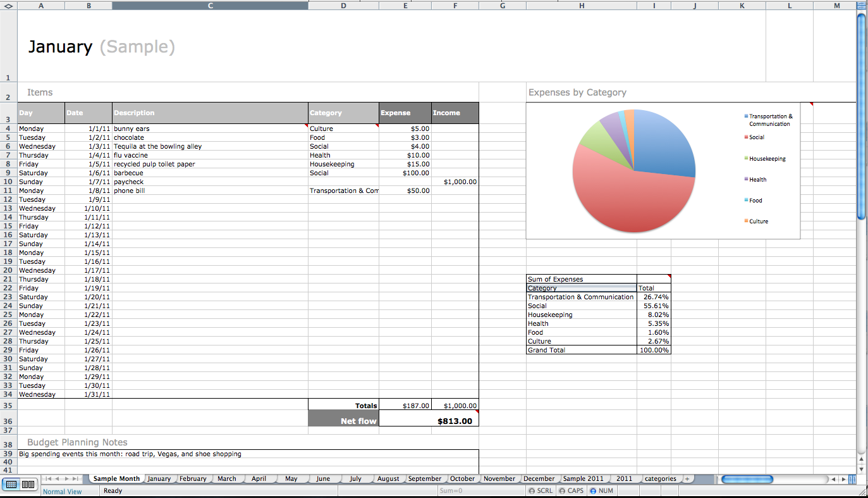Jump to the last sheet tab arrow
This screenshot has width=868, height=498.
pos(75,479)
